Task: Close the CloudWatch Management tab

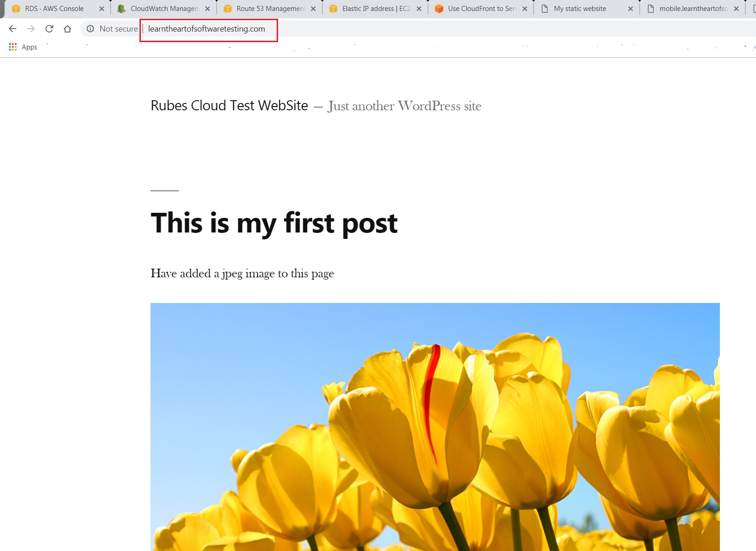Action: coord(207,9)
